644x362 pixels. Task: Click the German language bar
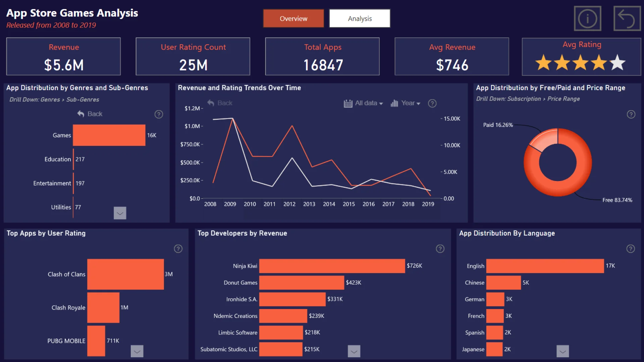click(495, 299)
